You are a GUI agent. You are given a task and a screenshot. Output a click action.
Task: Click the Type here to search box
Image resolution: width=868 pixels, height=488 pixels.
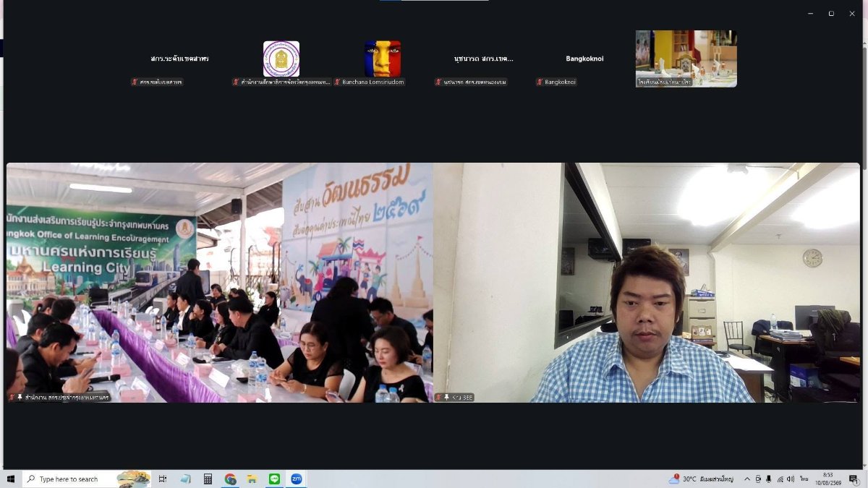click(87, 479)
